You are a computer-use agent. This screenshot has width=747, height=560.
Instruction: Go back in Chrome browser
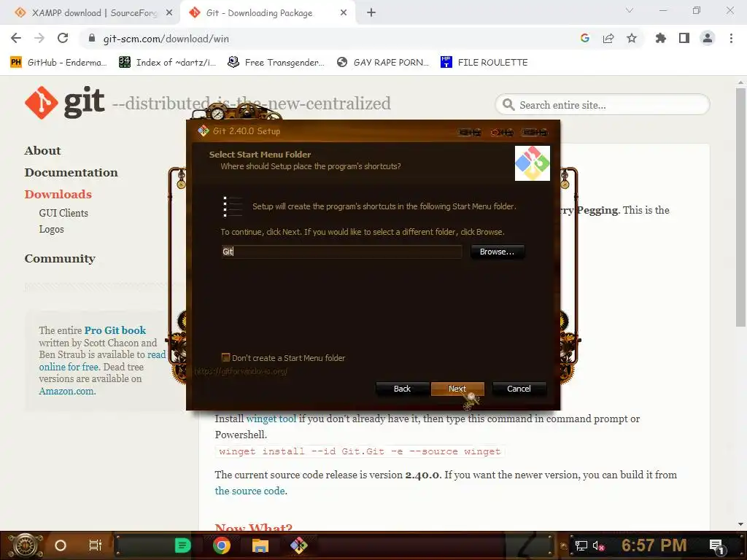coord(16,38)
